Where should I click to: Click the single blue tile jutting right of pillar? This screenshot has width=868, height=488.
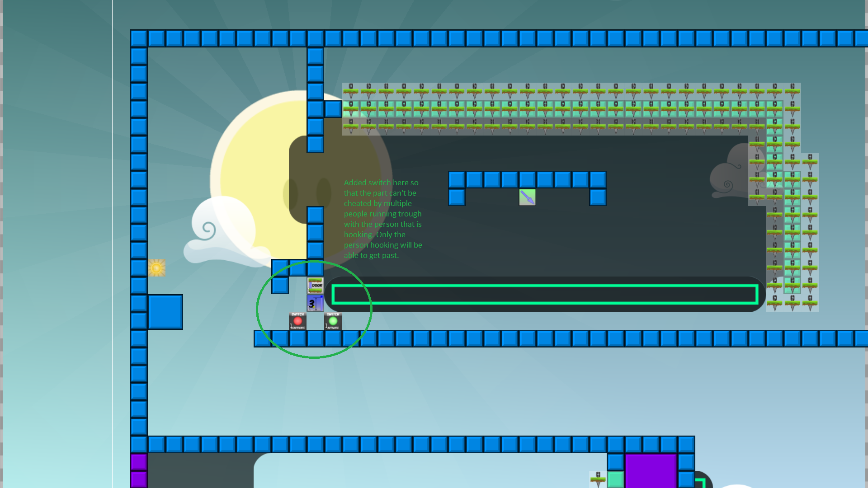(x=333, y=109)
